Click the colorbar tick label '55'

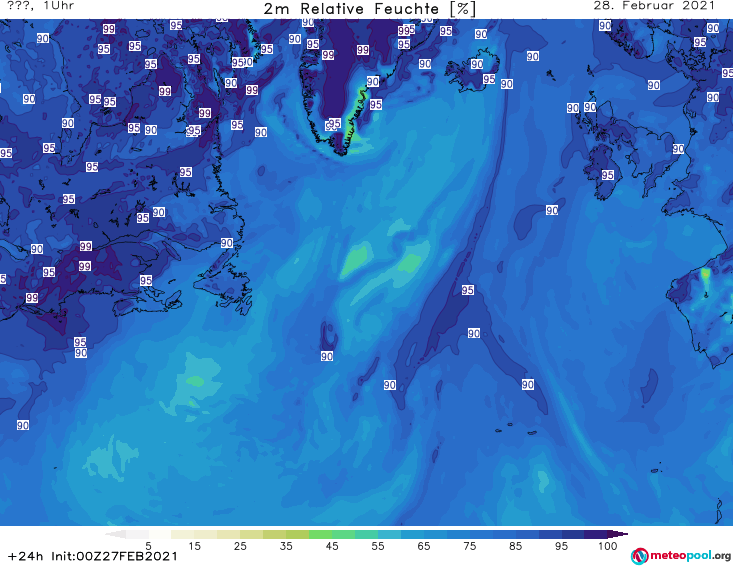pos(378,546)
